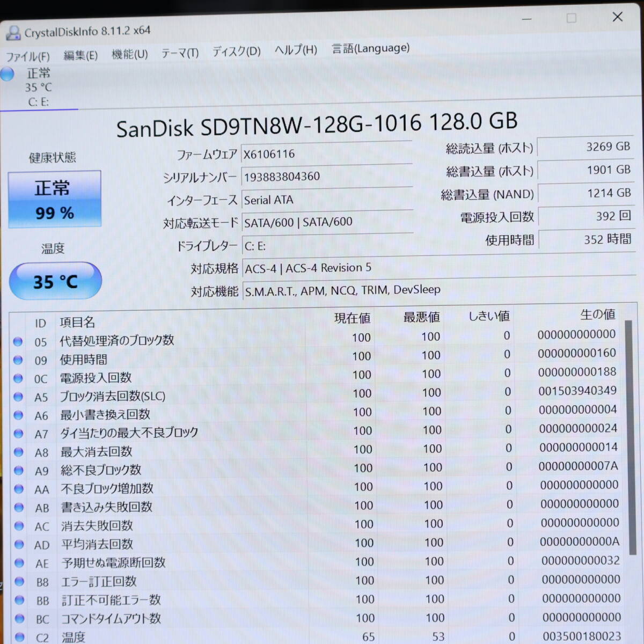Image resolution: width=644 pixels, height=644 pixels.
Task: Click the status dot for attribute C2 温度
Action: click(20, 637)
